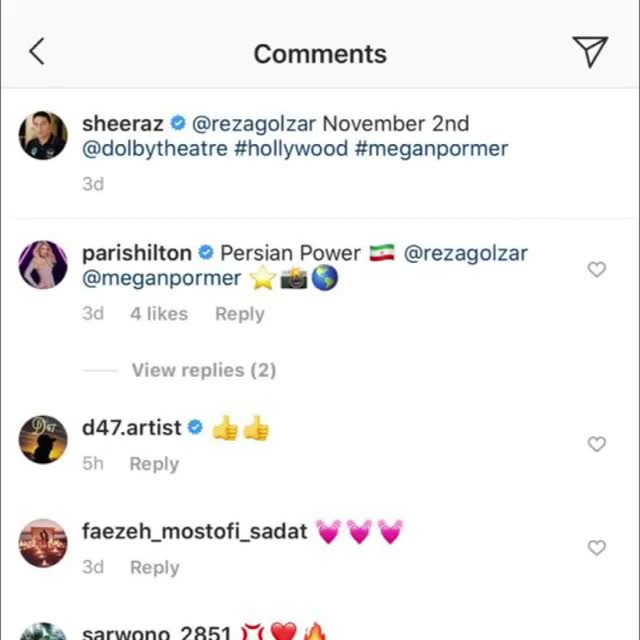Like the faezeh_mostofi_sadat comment
The width and height of the screenshot is (640, 640).
597,548
